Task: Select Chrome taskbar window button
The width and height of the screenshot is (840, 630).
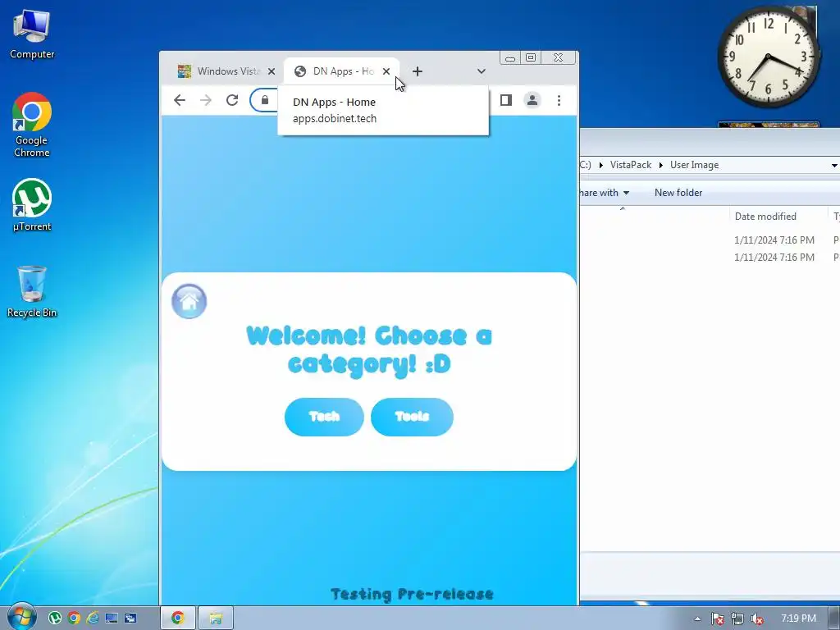Action: click(178, 619)
